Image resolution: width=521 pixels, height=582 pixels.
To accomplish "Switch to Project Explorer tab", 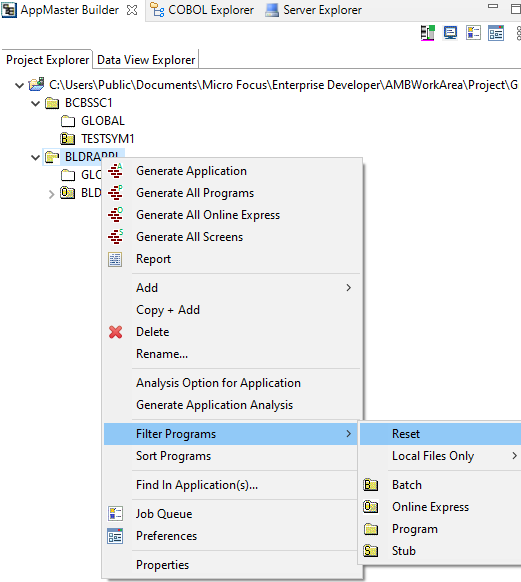I will 47,59.
